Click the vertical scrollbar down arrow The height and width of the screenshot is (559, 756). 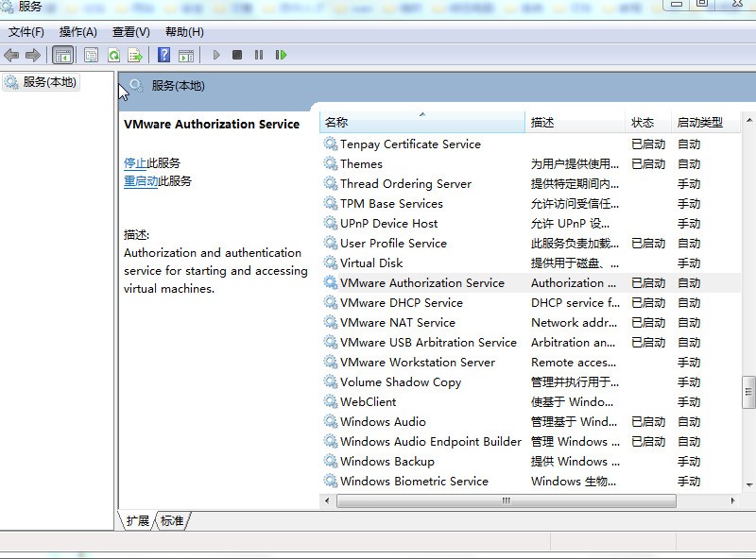[x=748, y=484]
